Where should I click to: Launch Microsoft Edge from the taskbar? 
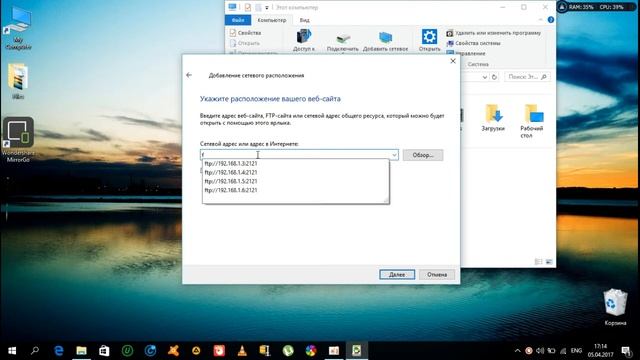coord(58,351)
